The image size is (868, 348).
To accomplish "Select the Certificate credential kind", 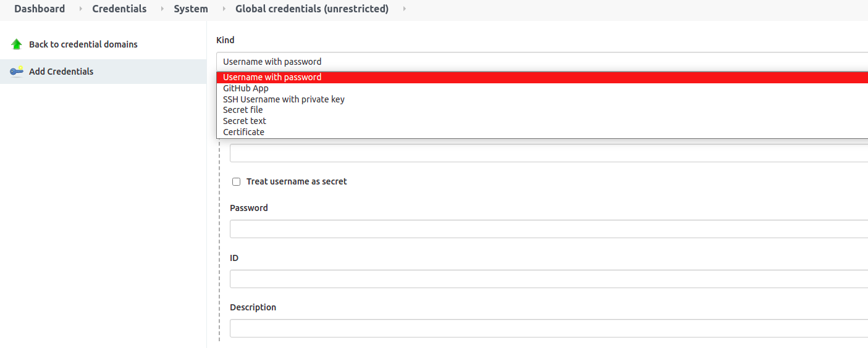I will pos(243,132).
